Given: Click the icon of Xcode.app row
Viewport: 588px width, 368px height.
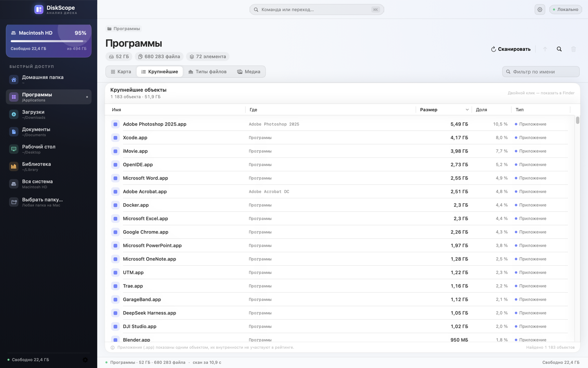Looking at the screenshot, I should 116,138.
